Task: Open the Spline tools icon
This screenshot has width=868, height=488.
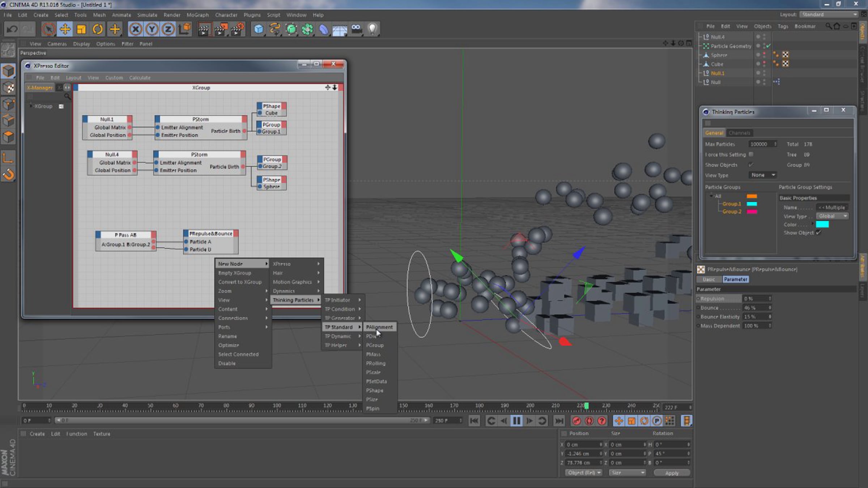Action: coord(275,29)
